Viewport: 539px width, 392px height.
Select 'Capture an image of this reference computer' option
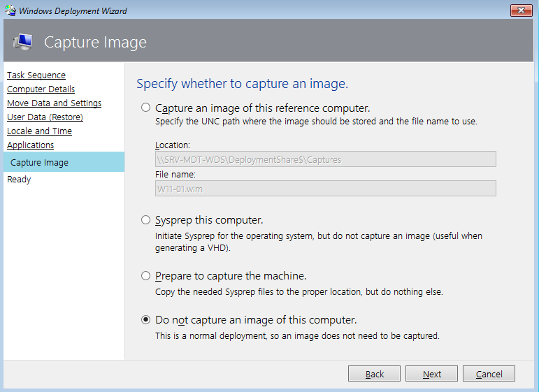tap(145, 108)
